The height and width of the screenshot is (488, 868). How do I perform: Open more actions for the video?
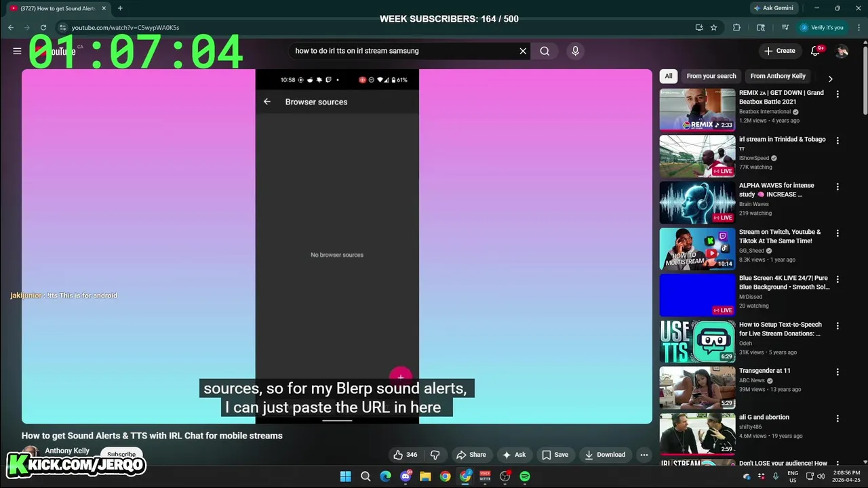pos(644,455)
